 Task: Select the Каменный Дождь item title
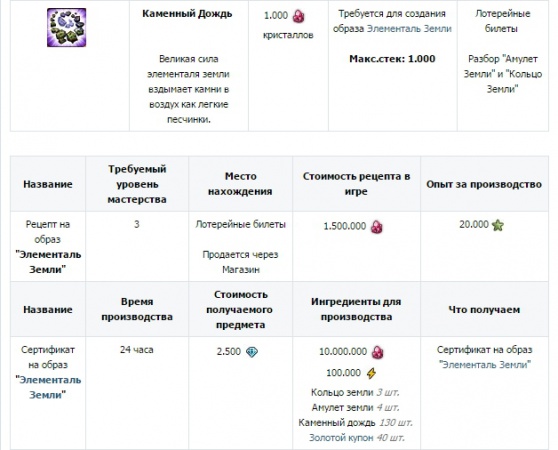point(187,14)
